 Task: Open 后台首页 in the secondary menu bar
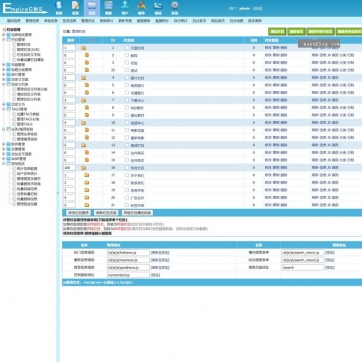click(x=199, y=21)
